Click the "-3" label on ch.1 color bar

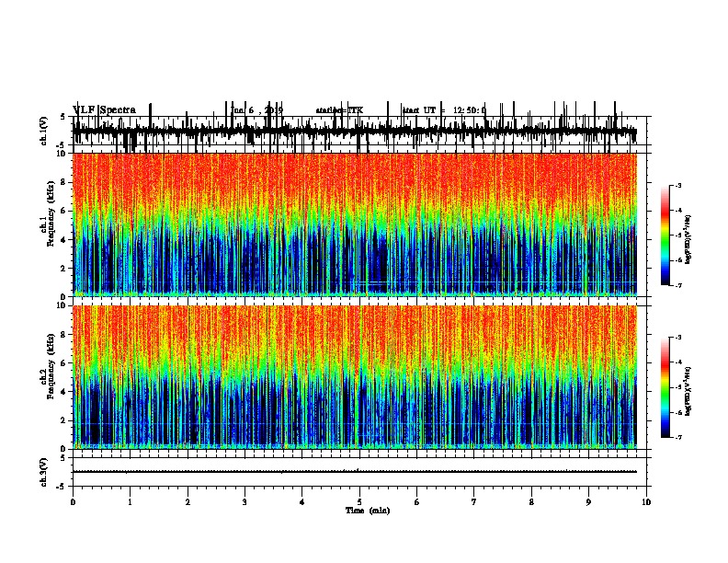[678, 186]
